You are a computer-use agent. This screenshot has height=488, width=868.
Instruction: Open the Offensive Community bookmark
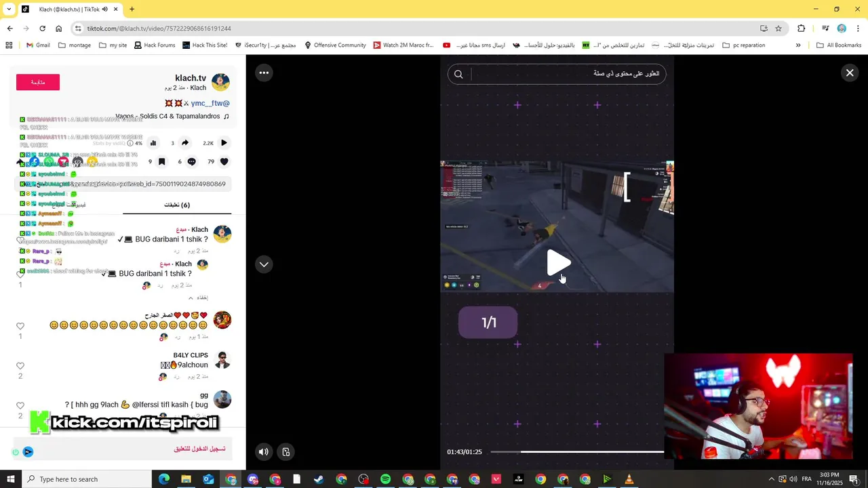click(335, 45)
